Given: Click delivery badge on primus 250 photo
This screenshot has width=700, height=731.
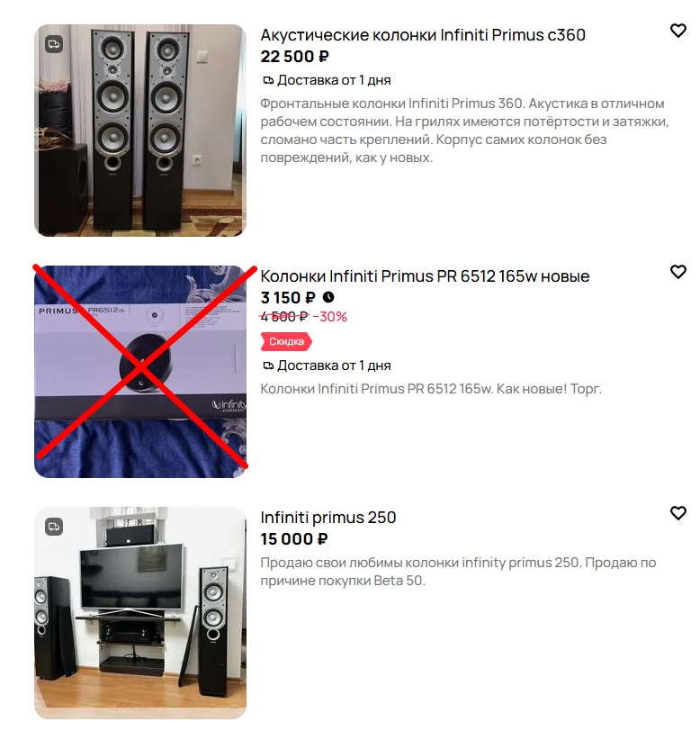Looking at the screenshot, I should coord(54,527).
